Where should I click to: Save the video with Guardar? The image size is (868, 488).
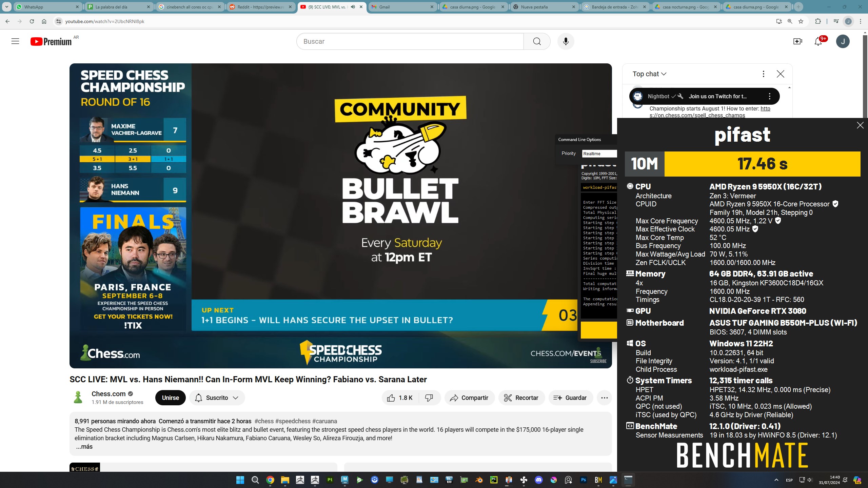click(x=571, y=398)
